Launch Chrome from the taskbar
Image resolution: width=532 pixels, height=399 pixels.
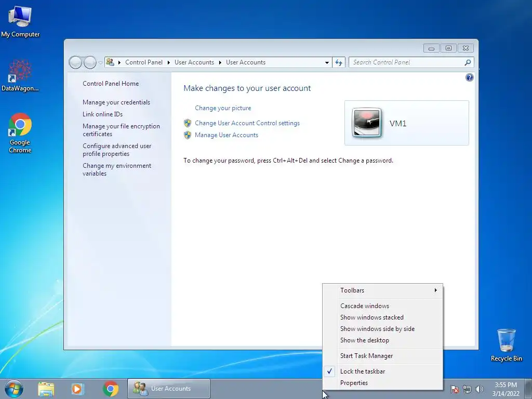click(111, 389)
